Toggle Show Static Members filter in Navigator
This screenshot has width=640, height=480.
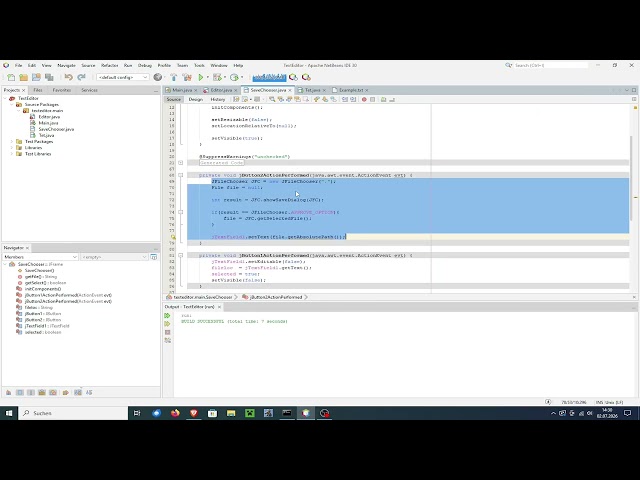(x=31, y=392)
